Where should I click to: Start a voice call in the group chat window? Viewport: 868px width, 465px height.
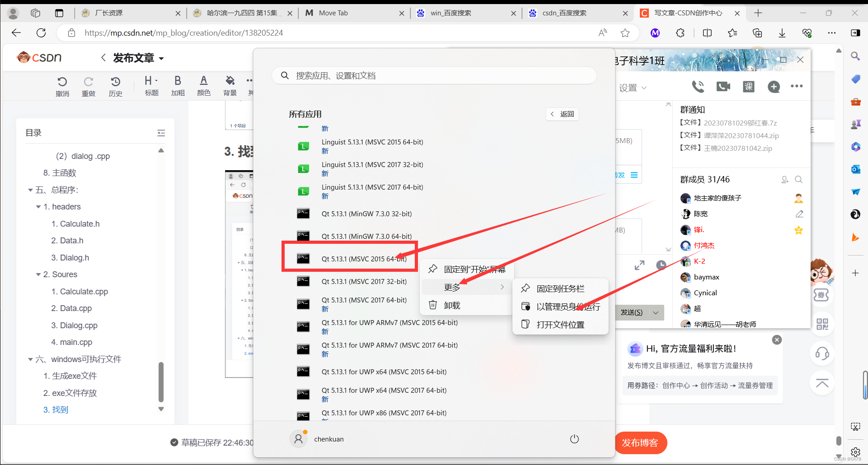click(698, 86)
